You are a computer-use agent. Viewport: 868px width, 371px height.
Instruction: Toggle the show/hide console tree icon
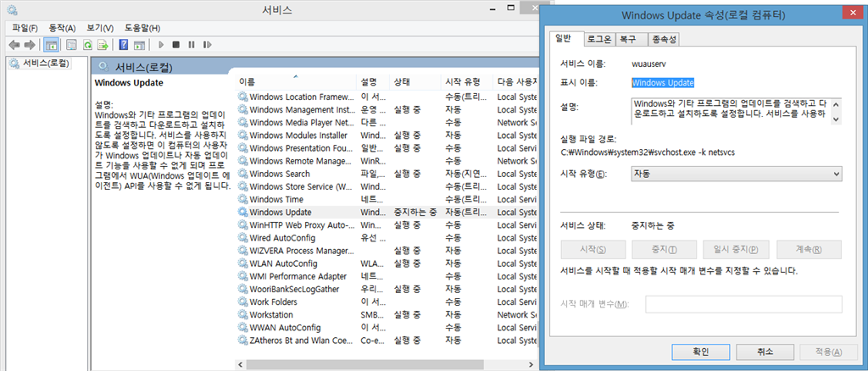pyautogui.click(x=52, y=45)
